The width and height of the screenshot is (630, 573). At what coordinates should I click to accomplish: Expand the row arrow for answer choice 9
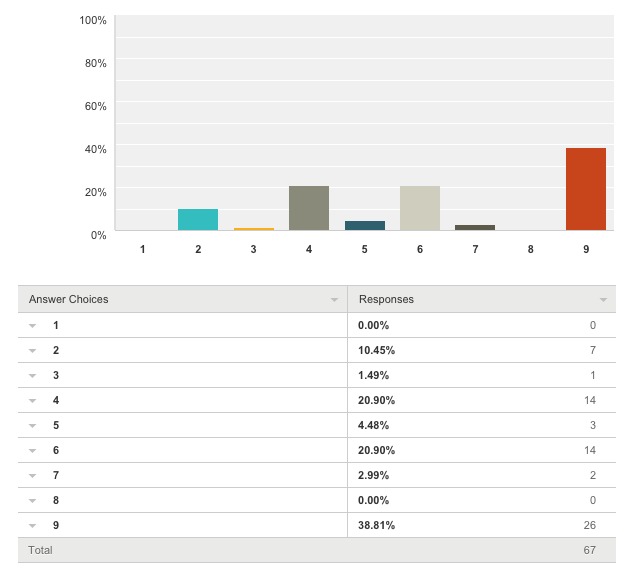pos(32,526)
